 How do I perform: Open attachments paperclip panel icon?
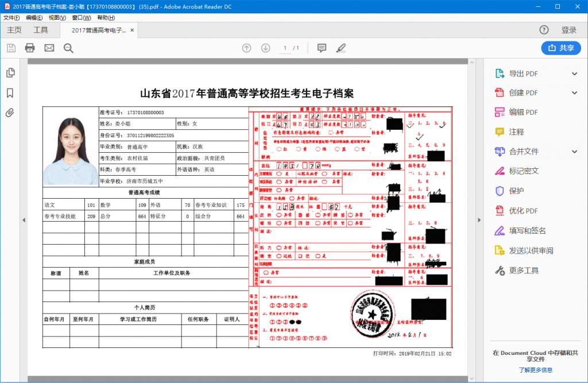[x=10, y=113]
